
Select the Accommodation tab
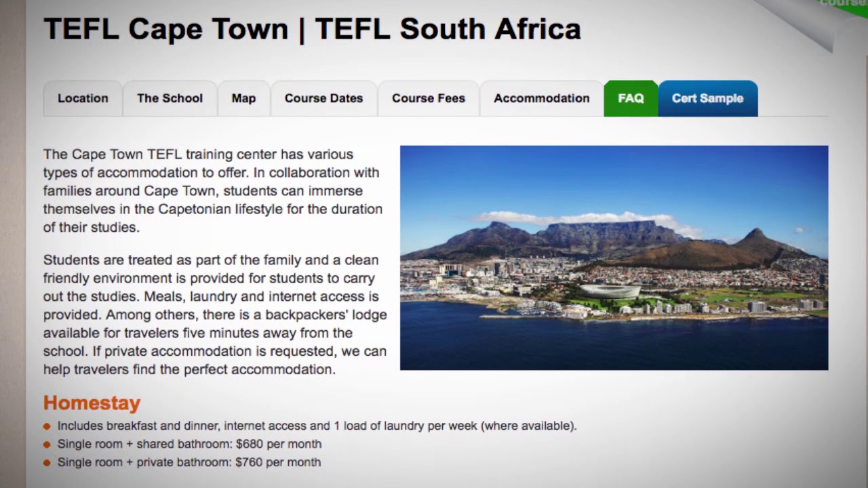pyautogui.click(x=541, y=98)
